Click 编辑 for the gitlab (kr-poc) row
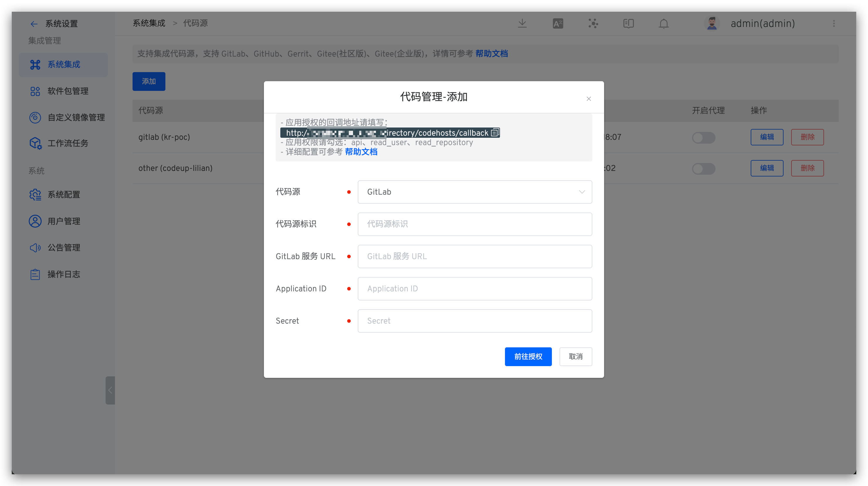868x486 pixels. pos(767,137)
